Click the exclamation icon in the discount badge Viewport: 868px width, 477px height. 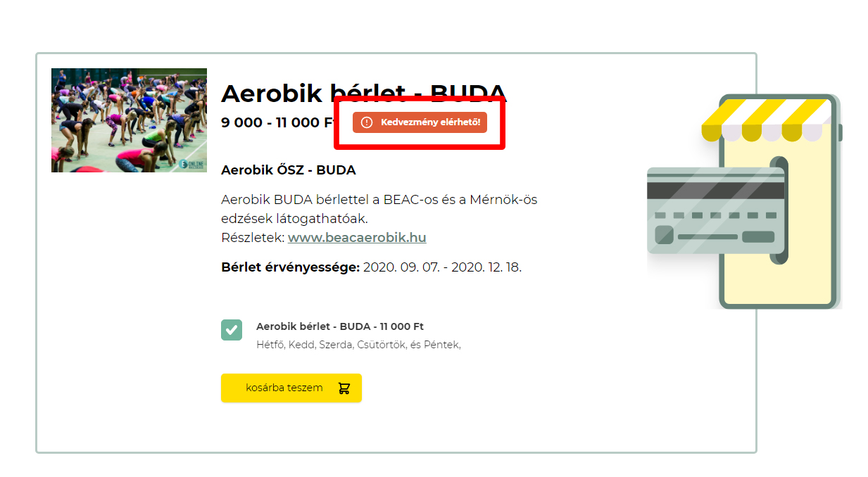[366, 122]
